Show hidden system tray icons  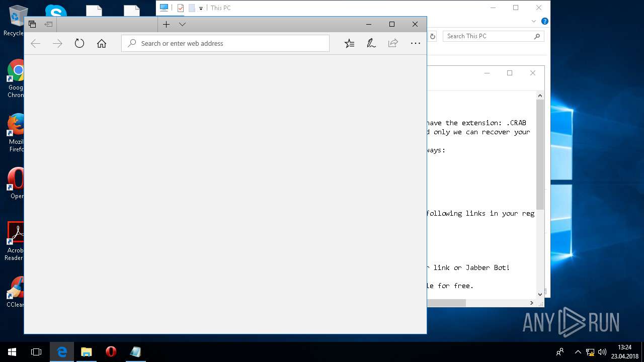pyautogui.click(x=578, y=352)
